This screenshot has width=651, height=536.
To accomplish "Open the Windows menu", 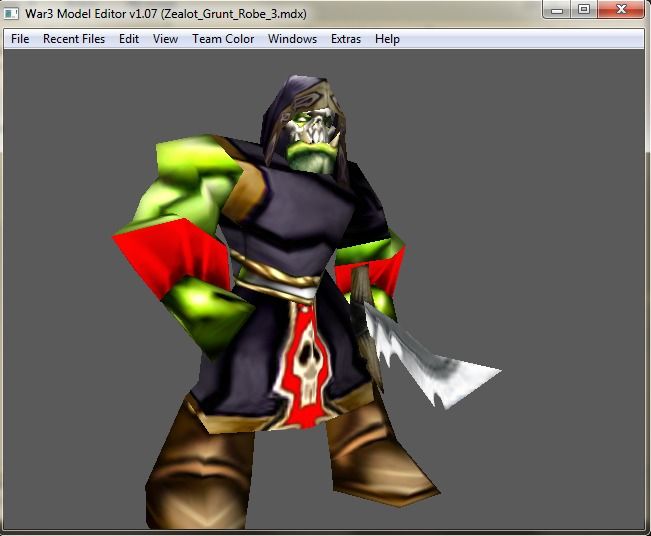I will [292, 39].
